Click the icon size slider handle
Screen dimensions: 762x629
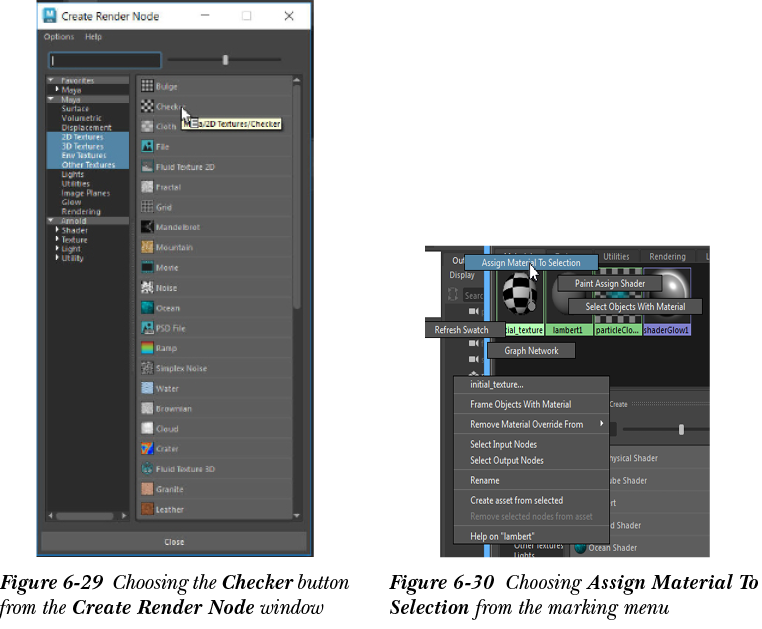pyautogui.click(x=226, y=60)
